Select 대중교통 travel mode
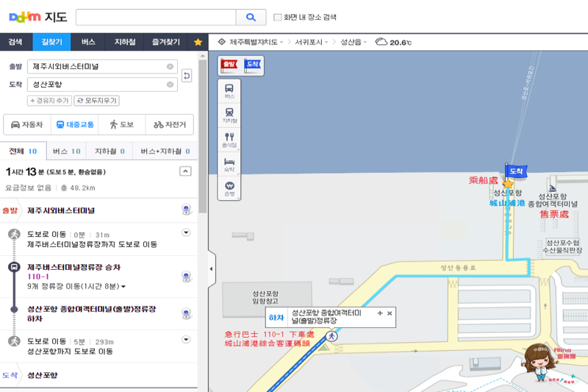This screenshot has width=588, height=392. [x=75, y=124]
